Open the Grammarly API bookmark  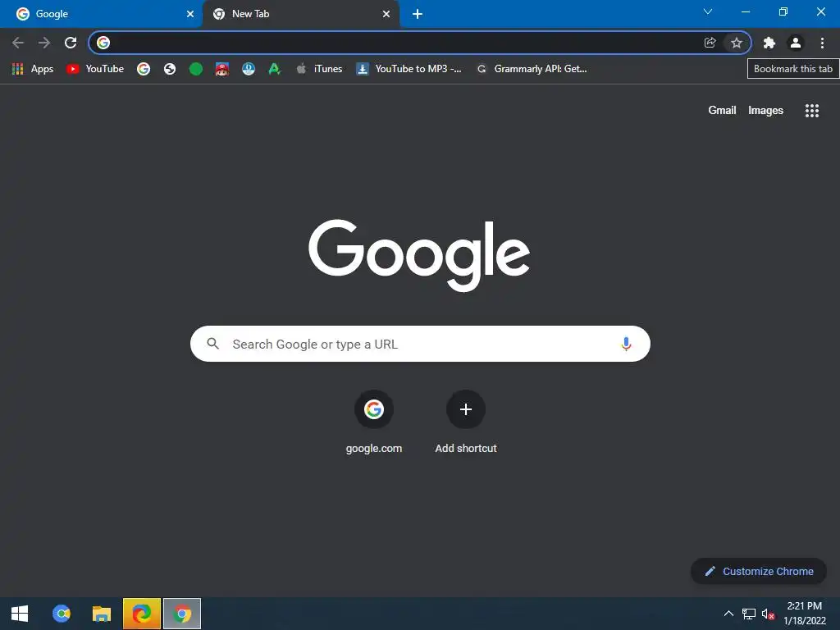coord(532,69)
